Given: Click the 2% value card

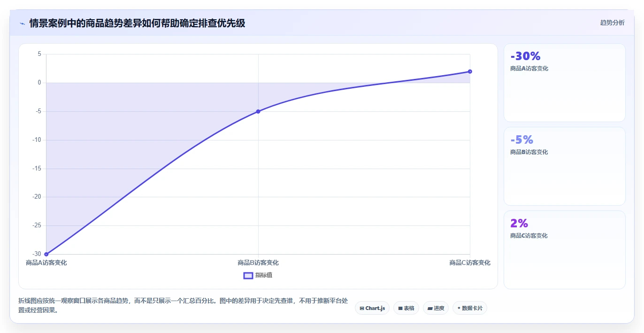Looking at the screenshot, I should [x=565, y=250].
